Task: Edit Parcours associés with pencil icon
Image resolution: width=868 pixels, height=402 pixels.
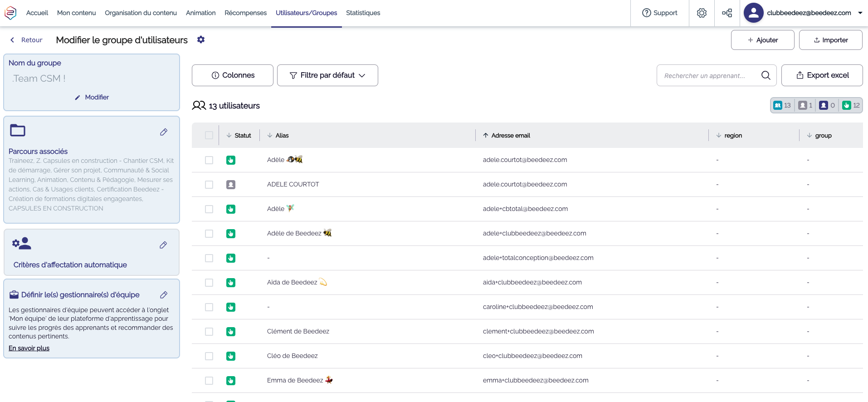Action: click(164, 132)
